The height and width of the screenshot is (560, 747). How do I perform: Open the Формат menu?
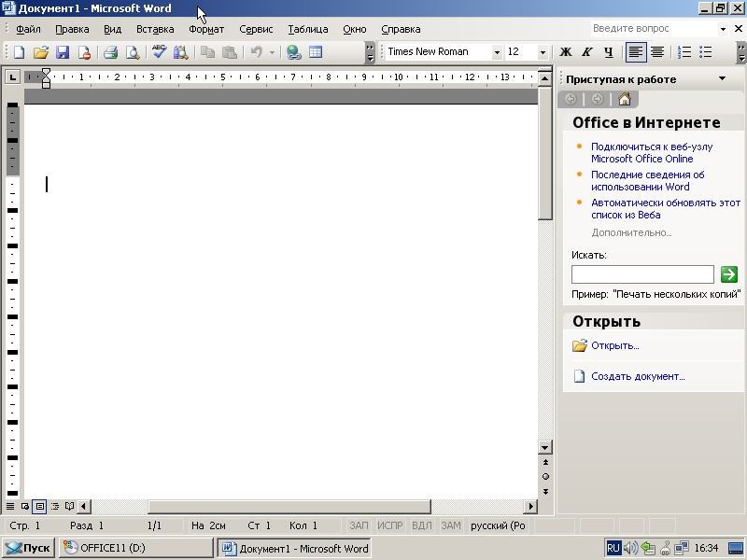(x=206, y=29)
